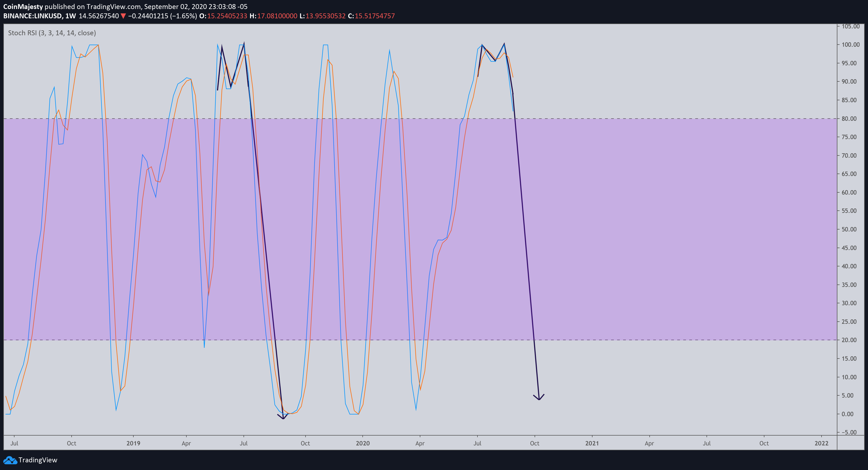Click the 65.00 scale label
This screenshot has width=868, height=470.
pyautogui.click(x=849, y=174)
